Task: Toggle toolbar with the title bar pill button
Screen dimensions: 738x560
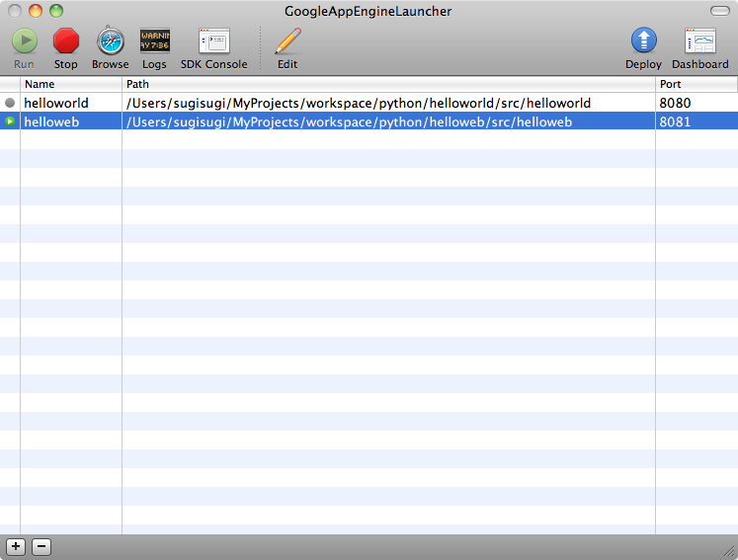Action: click(719, 11)
